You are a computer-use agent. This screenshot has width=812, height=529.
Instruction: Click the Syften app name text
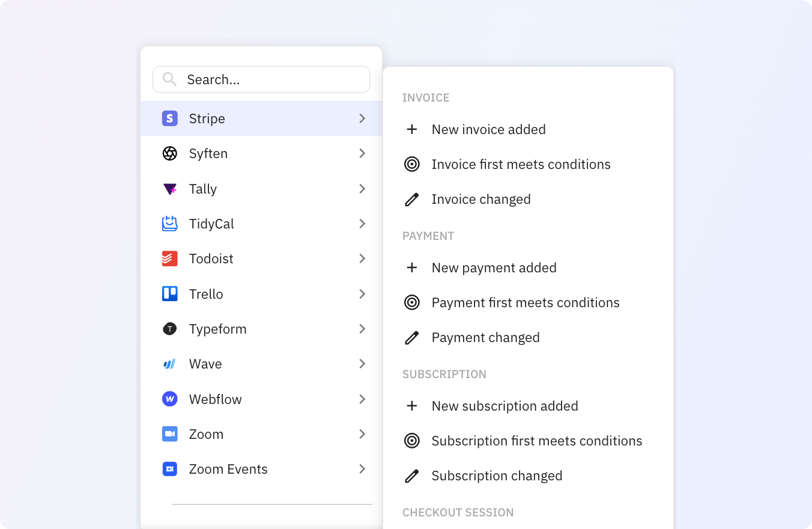208,154
